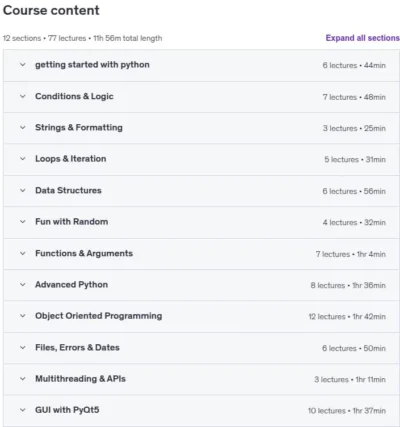The height and width of the screenshot is (427, 400).
Task: Expand Fun with Random chevron
Action: click(x=23, y=222)
